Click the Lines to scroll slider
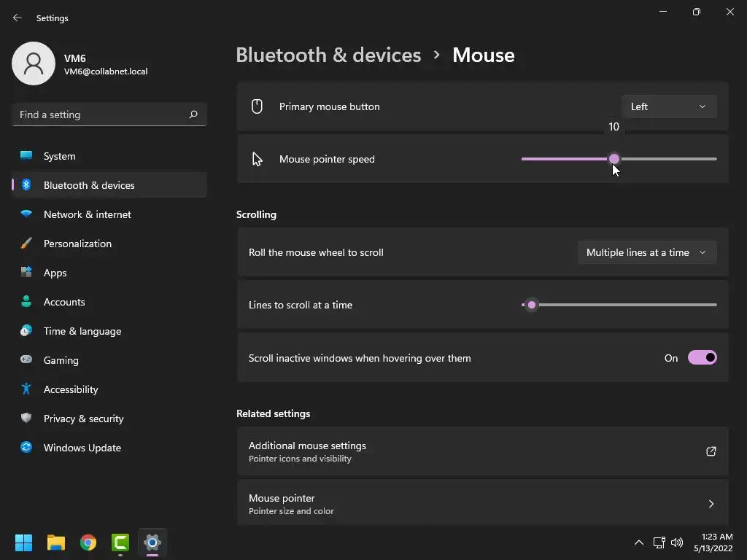Viewport: 747px width, 560px height. point(619,305)
